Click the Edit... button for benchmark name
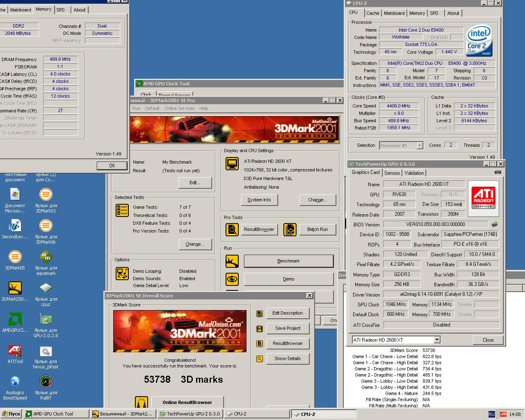The height and width of the screenshot is (420, 525). click(195, 183)
